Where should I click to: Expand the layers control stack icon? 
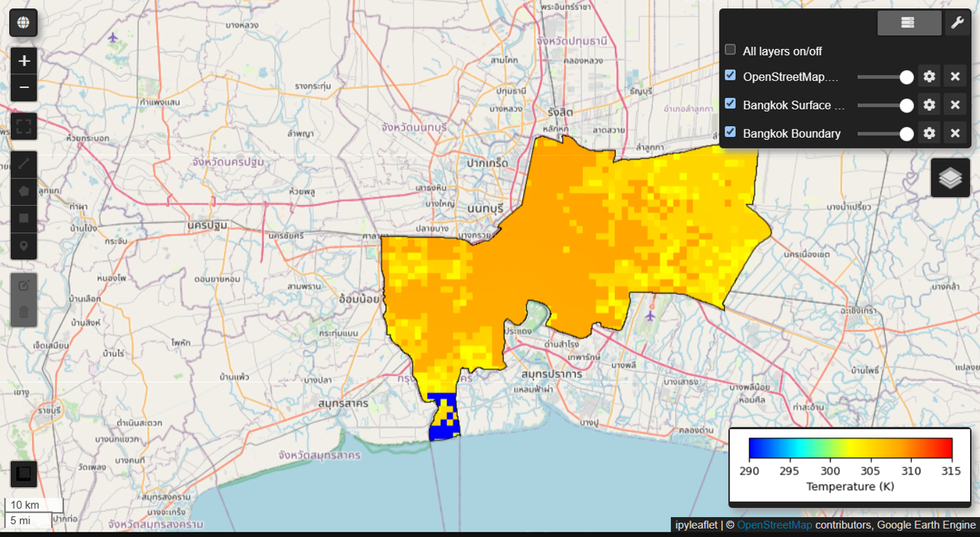click(x=950, y=177)
